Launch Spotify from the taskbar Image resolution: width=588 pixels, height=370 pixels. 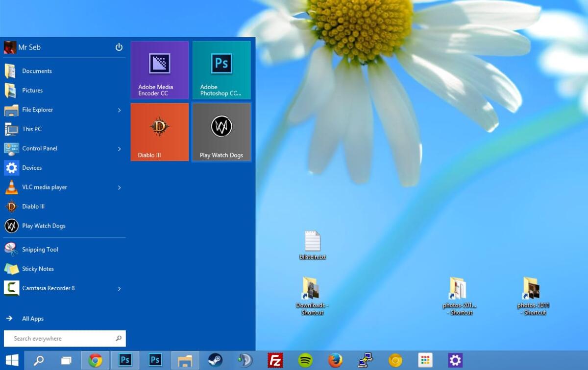(x=305, y=360)
